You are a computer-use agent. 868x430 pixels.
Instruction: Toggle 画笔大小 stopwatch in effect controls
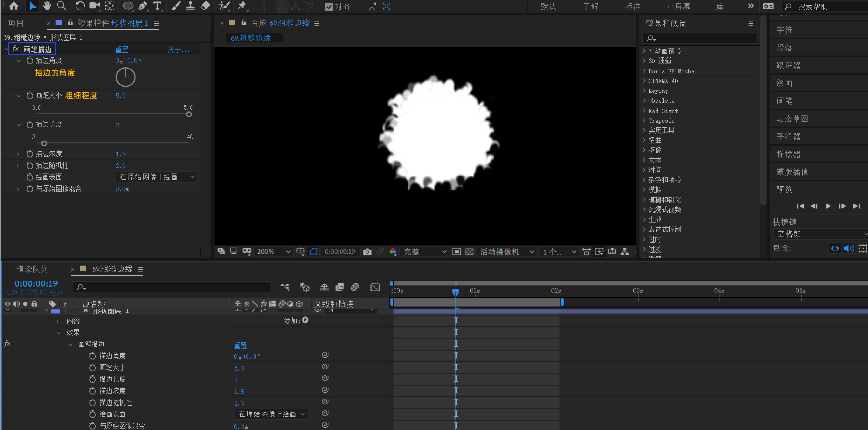[30, 95]
